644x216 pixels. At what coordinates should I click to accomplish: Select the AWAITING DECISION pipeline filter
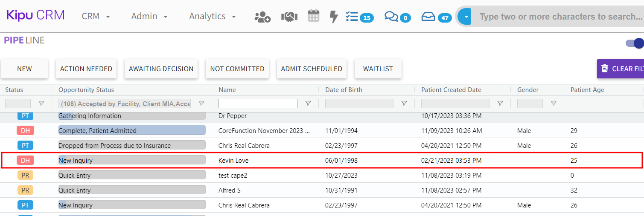point(161,69)
